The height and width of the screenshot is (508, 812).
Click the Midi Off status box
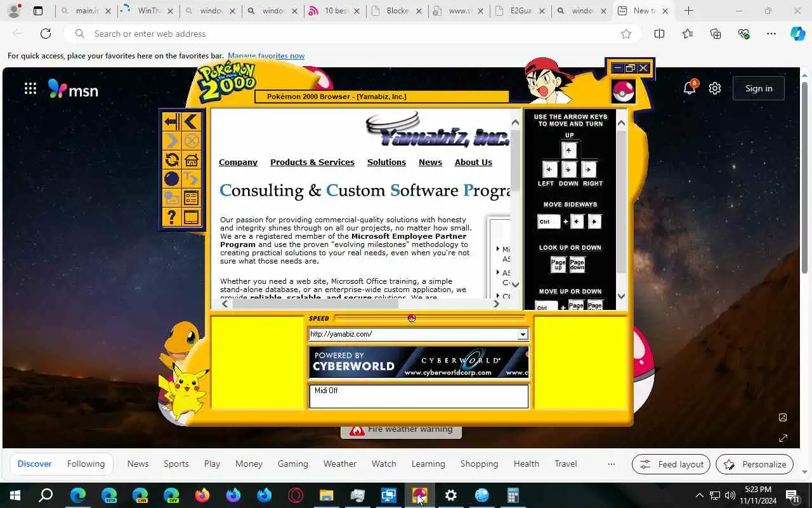[419, 396]
